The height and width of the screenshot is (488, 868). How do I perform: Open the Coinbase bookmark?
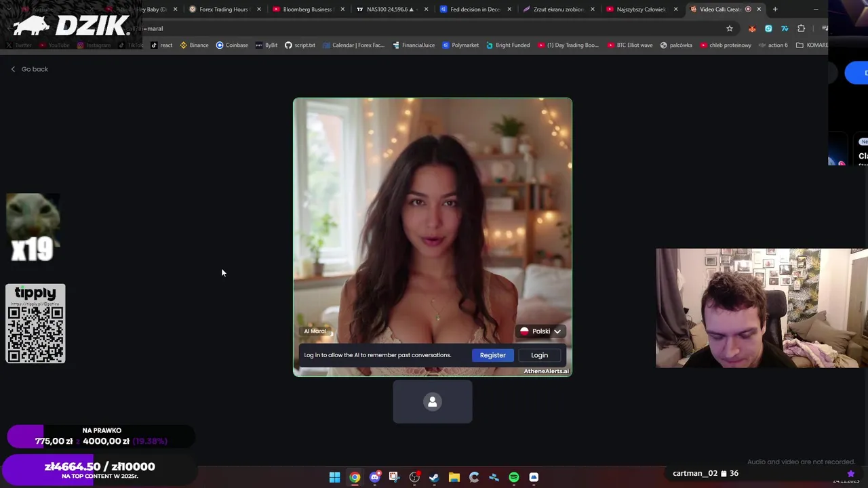[x=232, y=45]
